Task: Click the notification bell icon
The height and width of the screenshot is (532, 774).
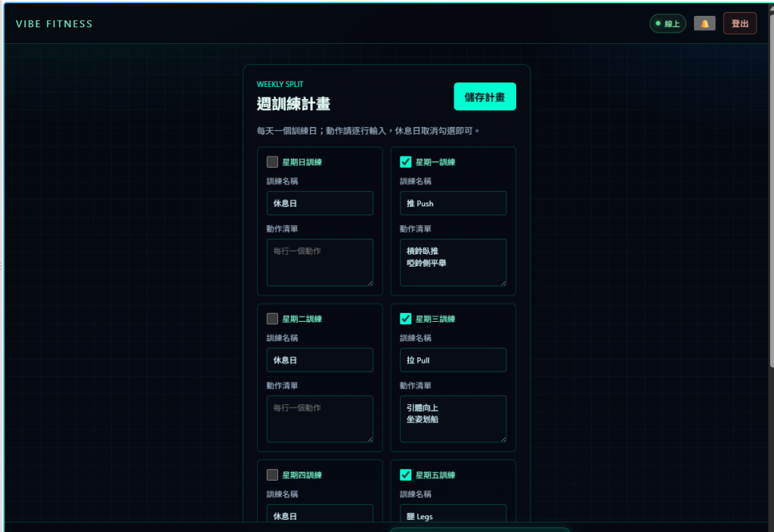Action: (704, 23)
